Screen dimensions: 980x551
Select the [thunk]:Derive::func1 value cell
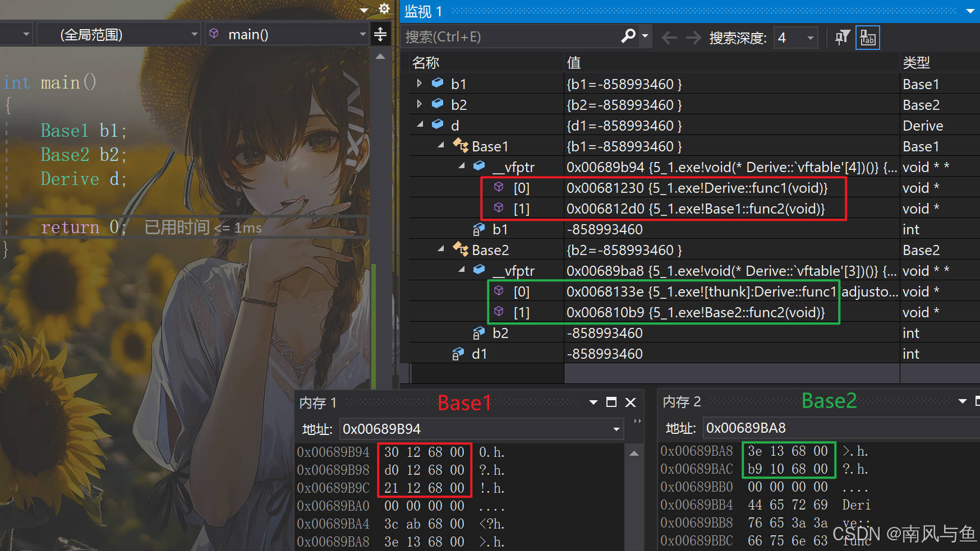731,291
